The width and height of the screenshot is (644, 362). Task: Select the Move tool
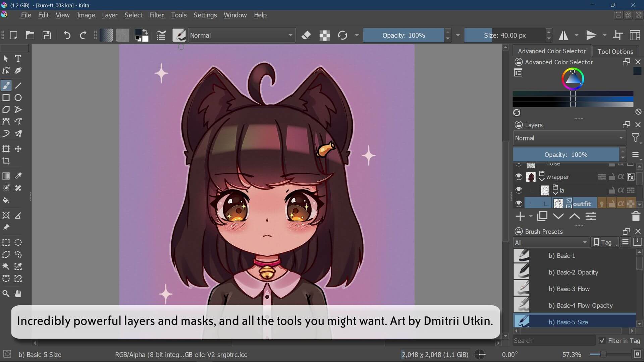18,149
